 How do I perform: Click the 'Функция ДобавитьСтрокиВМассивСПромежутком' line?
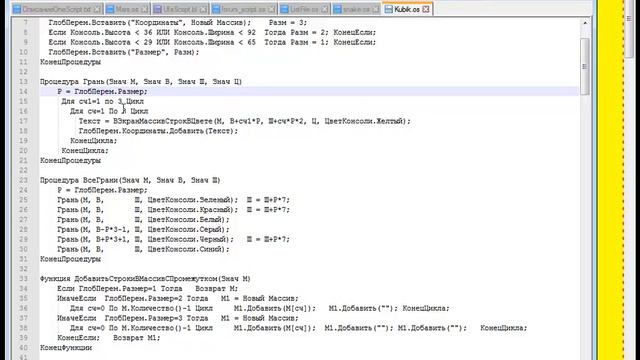145,279
